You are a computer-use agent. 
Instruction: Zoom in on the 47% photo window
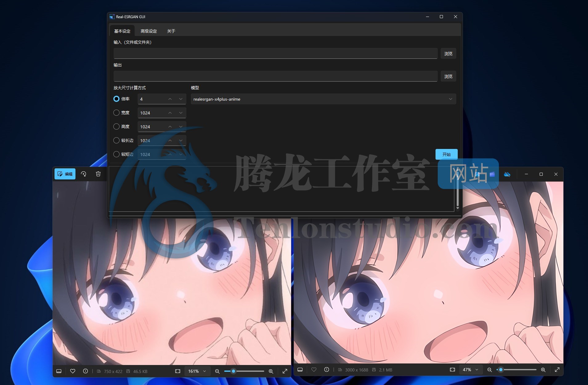click(543, 370)
